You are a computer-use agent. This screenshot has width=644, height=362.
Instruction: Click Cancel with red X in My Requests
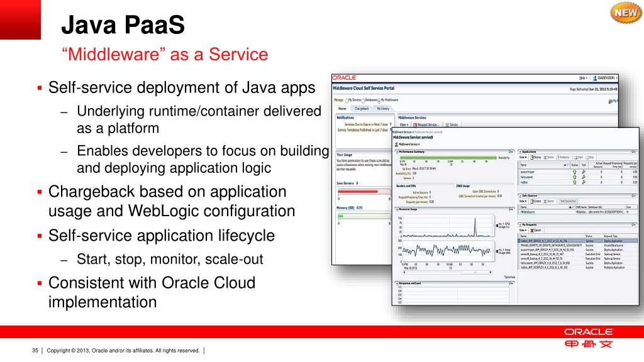click(536, 230)
